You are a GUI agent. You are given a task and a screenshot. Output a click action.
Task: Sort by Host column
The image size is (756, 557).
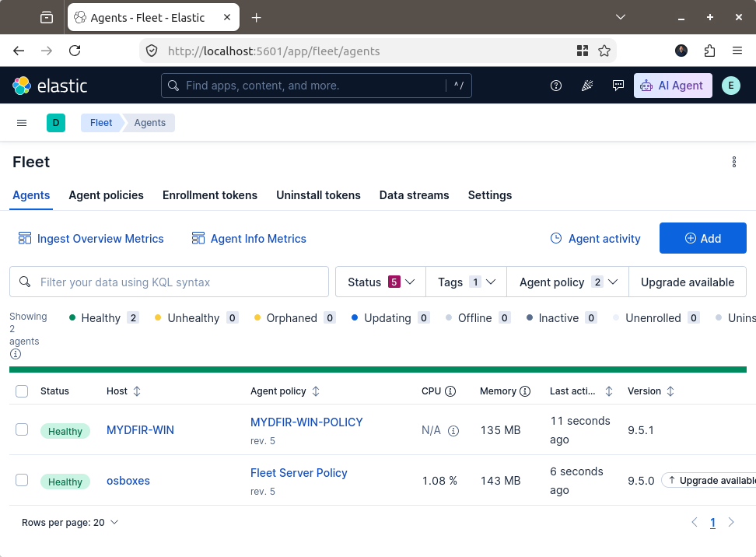click(124, 391)
